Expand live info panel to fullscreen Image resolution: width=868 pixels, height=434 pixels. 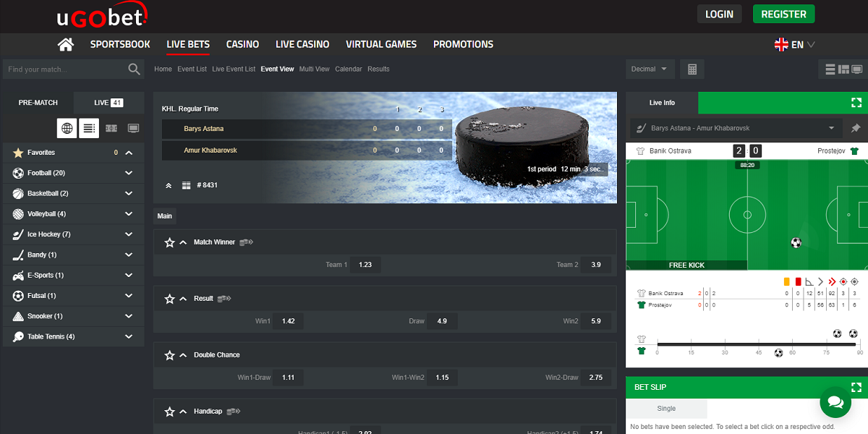point(856,103)
